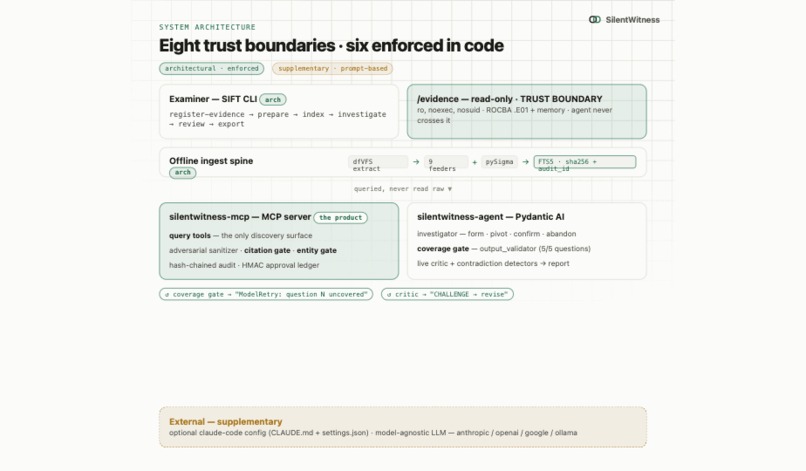This screenshot has width=806, height=471.
Task: Click the 'Offline ingest spine' heading
Action: coord(211,160)
